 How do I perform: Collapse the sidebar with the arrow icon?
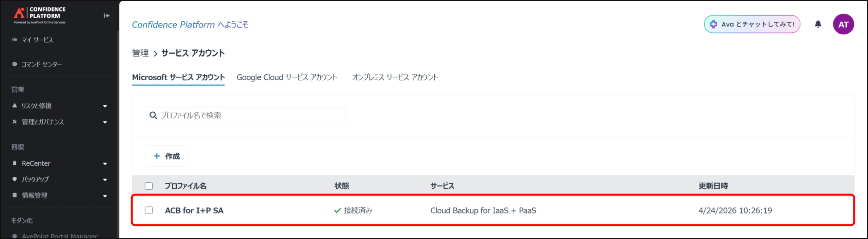pyautogui.click(x=106, y=16)
